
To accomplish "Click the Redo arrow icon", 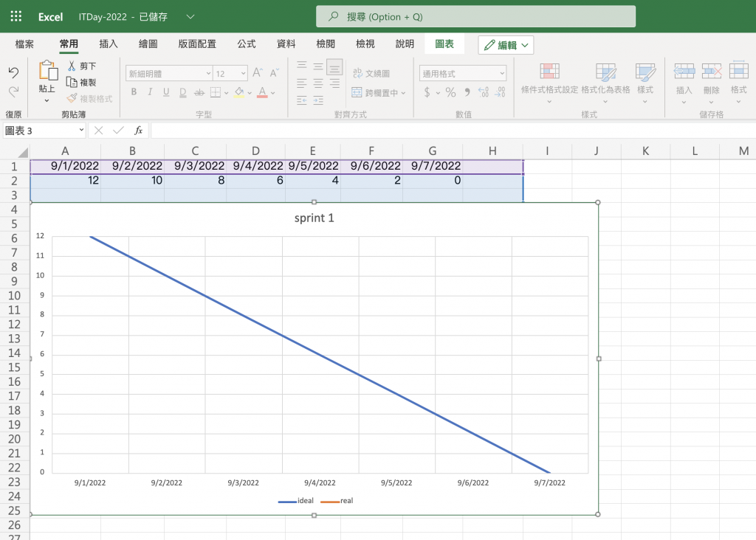I will tap(13, 91).
